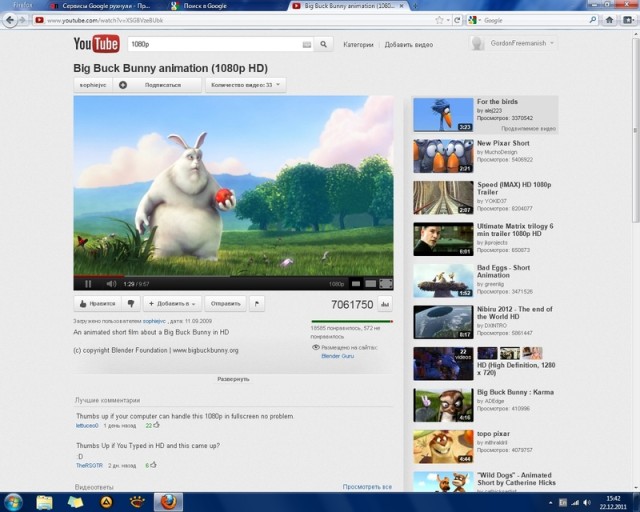Click the 'Нравится' like button
Screen dimensions: 640x512
(98, 303)
